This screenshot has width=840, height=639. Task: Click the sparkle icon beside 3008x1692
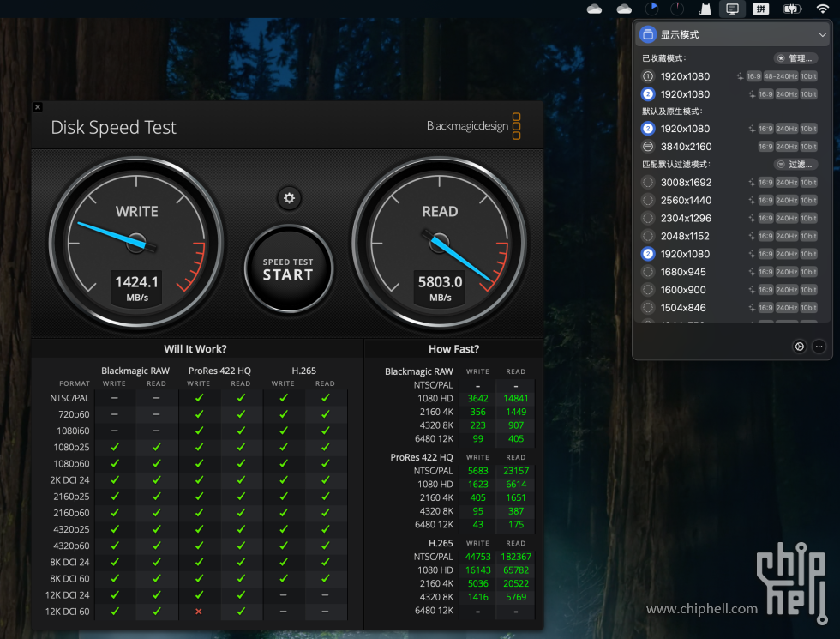(x=752, y=183)
